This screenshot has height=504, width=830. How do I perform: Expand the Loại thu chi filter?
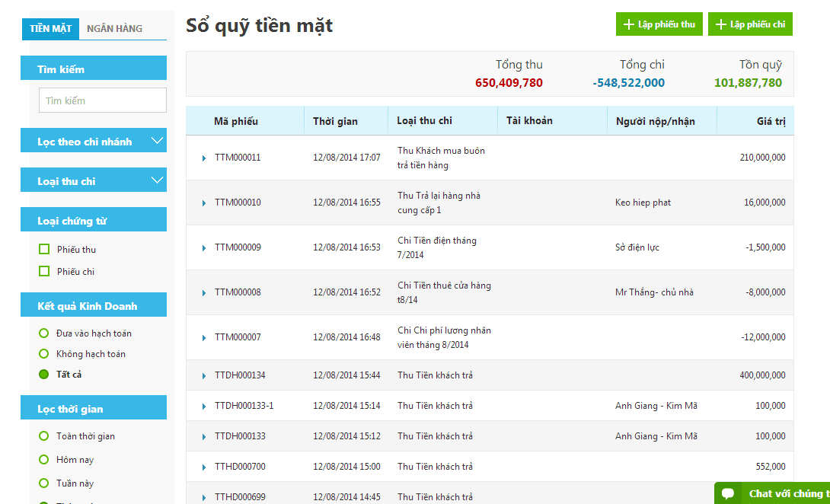click(94, 180)
